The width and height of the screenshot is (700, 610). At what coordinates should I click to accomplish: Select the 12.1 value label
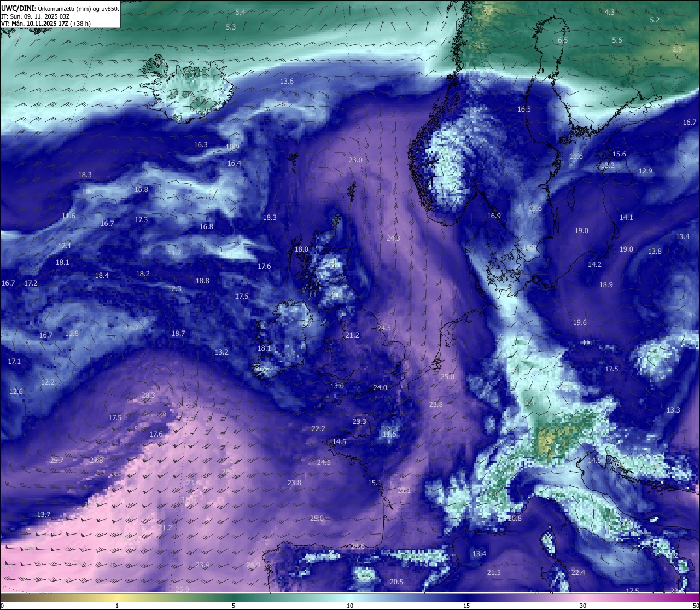click(65, 246)
